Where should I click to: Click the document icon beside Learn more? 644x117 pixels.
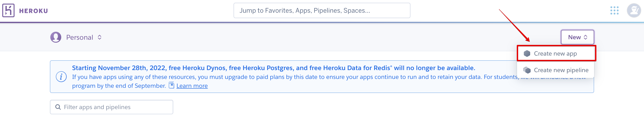tap(171, 85)
